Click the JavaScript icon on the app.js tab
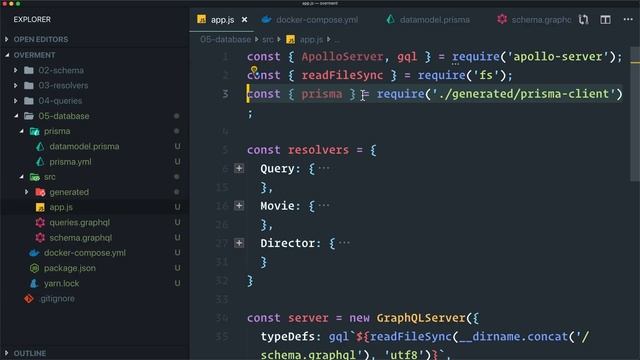Screen dimensions: 640x360 point(202,19)
